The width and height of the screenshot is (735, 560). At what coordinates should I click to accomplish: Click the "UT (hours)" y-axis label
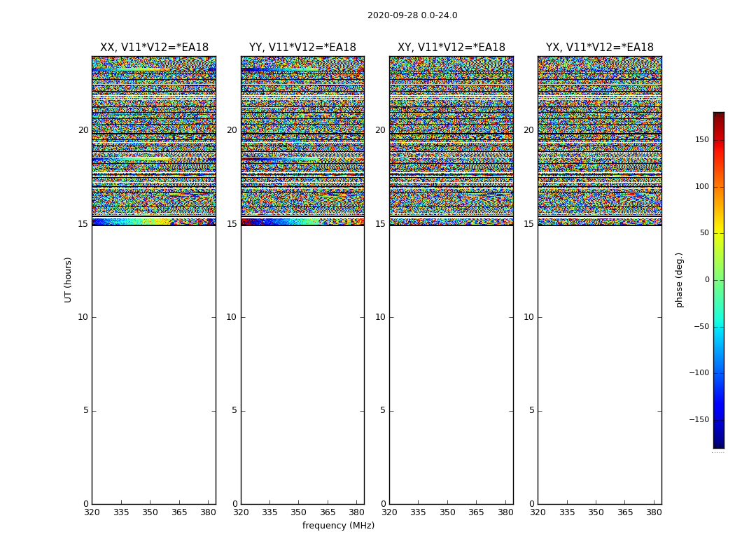pos(68,280)
